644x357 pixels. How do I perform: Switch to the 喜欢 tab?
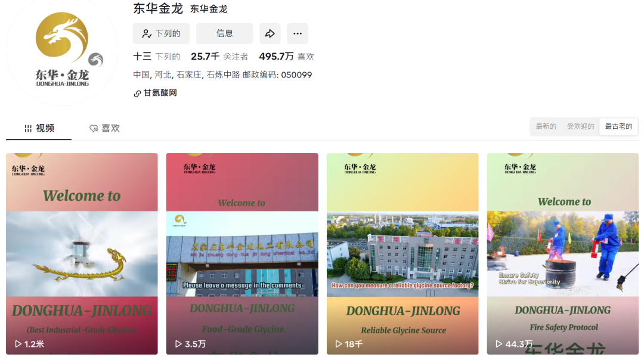(x=104, y=127)
